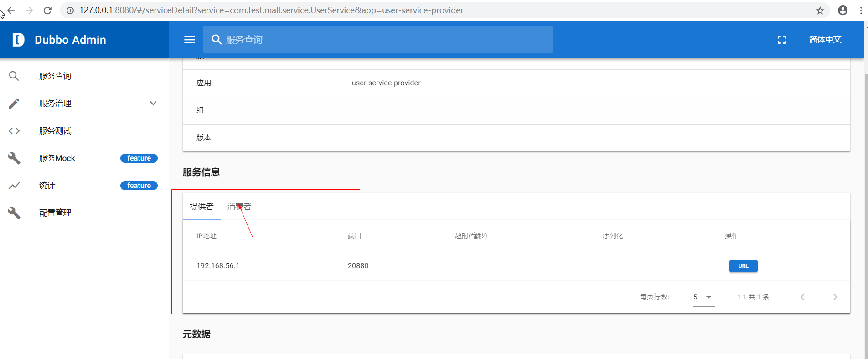
Task: Open 配置管理 in the sidebar
Action: tap(55, 213)
